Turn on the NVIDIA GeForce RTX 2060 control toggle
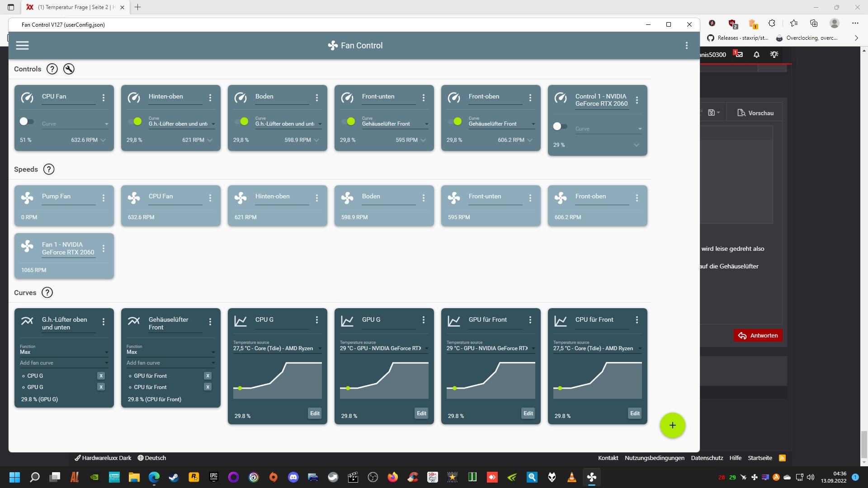Image resolution: width=868 pixels, height=488 pixels. 560,127
